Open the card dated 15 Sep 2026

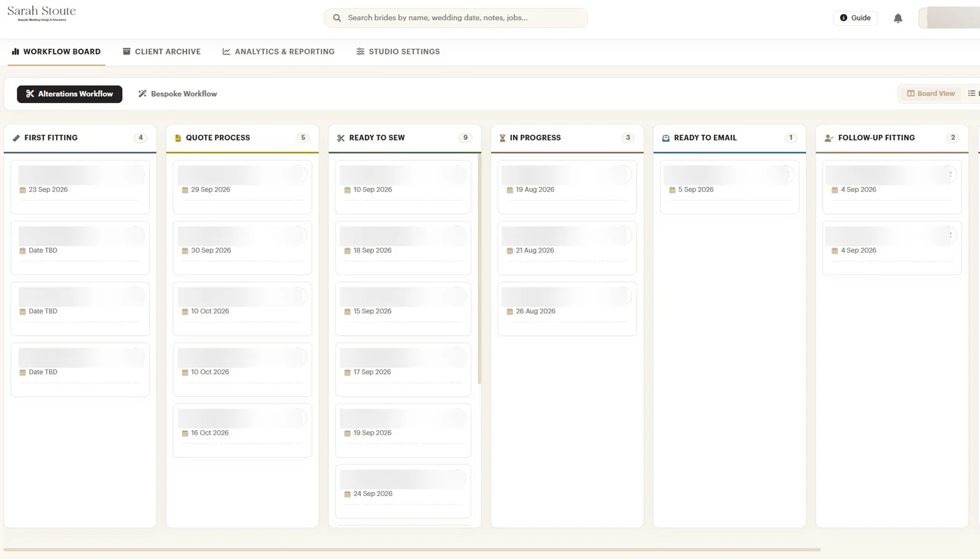coord(403,309)
